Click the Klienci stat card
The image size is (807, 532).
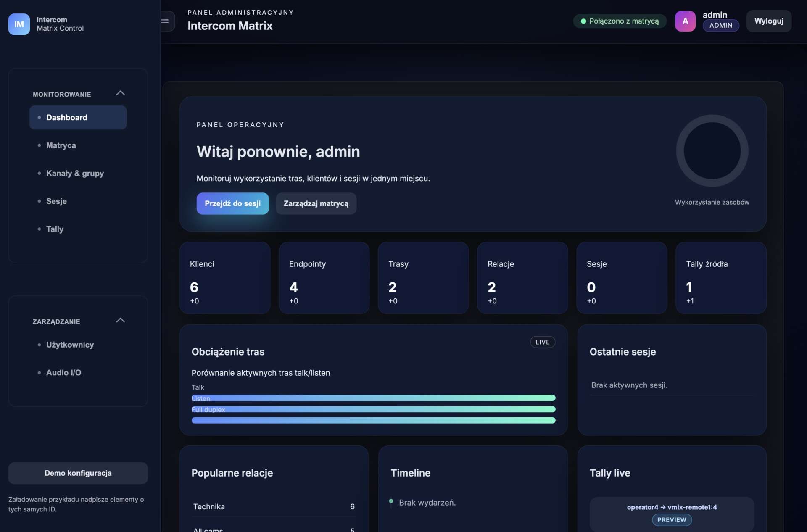tap(225, 278)
